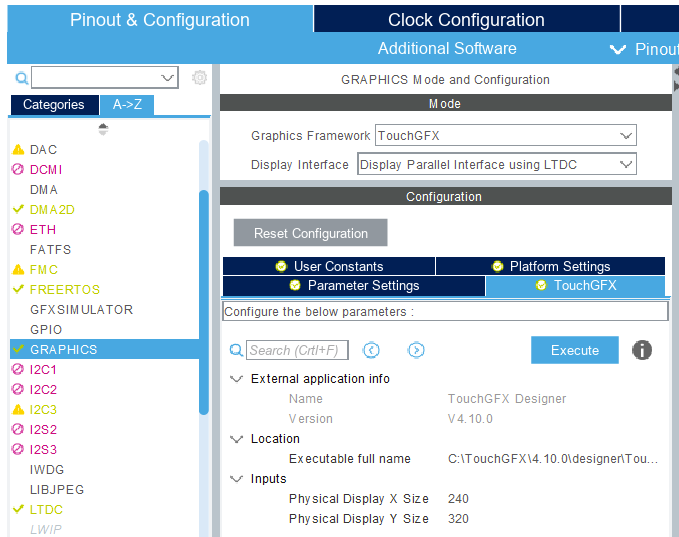Viewport: 679px width, 537px height.
Task: Click the parameter search magnifier icon
Action: (x=236, y=350)
